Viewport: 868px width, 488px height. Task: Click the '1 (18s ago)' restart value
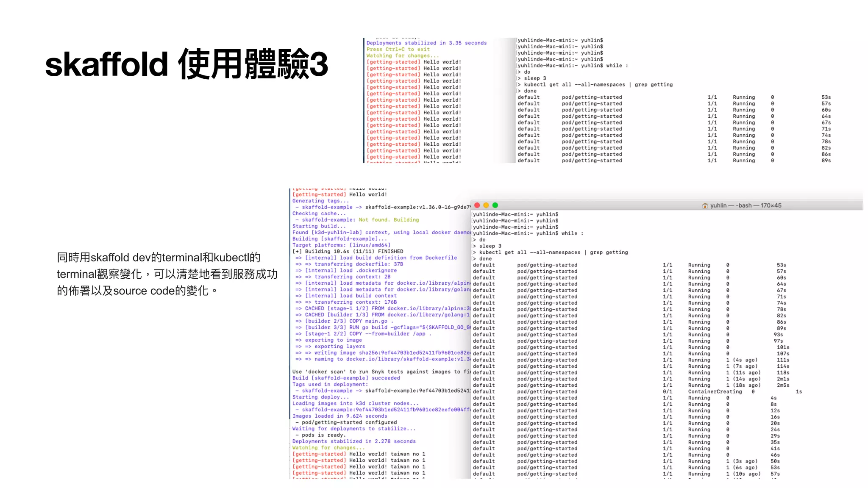pos(743,385)
